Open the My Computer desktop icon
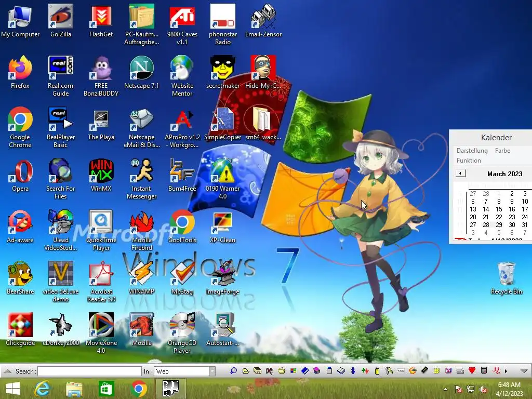Screen dimensions: 532x399 [20, 21]
